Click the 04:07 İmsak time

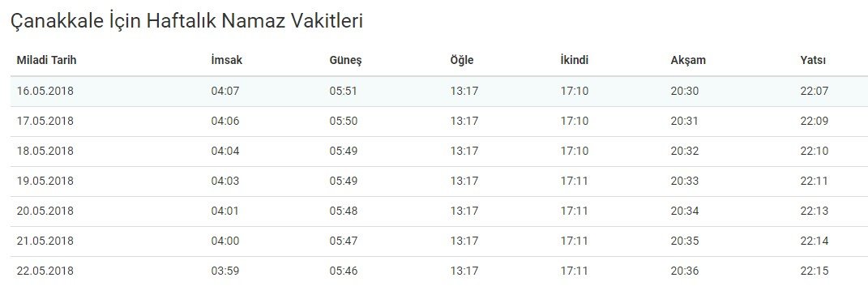point(225,92)
